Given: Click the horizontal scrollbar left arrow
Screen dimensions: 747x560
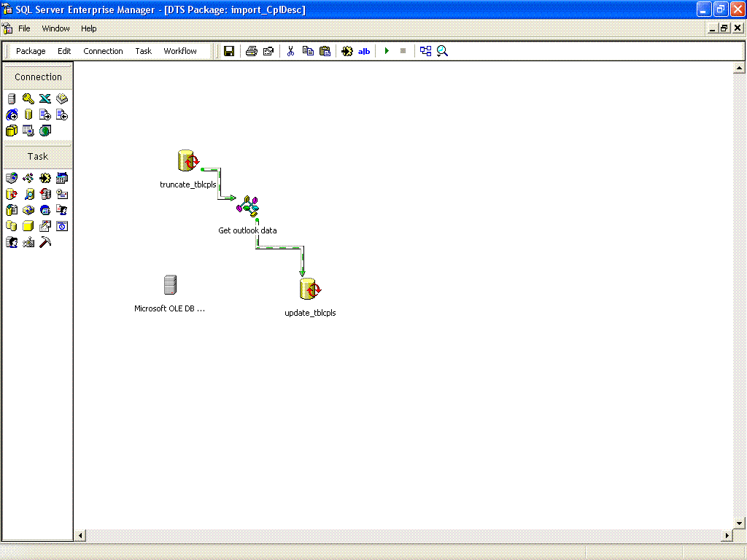Looking at the screenshot, I should [80, 536].
